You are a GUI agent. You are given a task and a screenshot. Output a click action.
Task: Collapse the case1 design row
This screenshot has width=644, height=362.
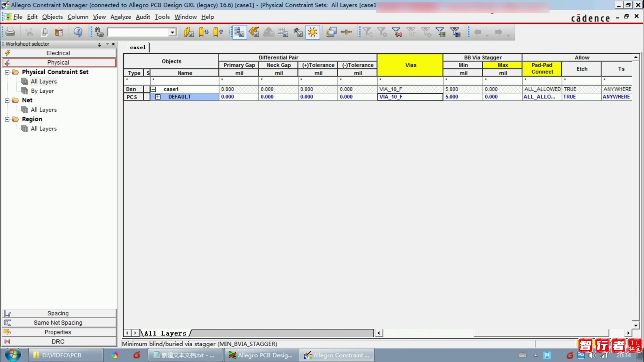tap(153, 89)
